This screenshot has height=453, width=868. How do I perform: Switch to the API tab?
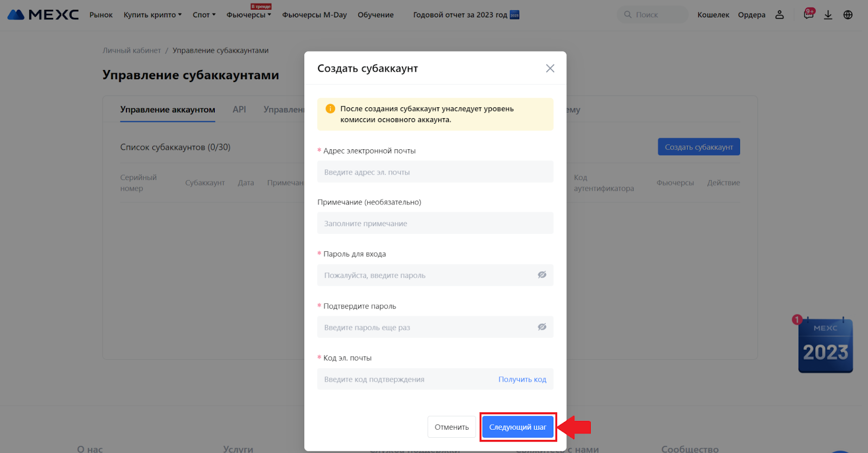pos(239,110)
